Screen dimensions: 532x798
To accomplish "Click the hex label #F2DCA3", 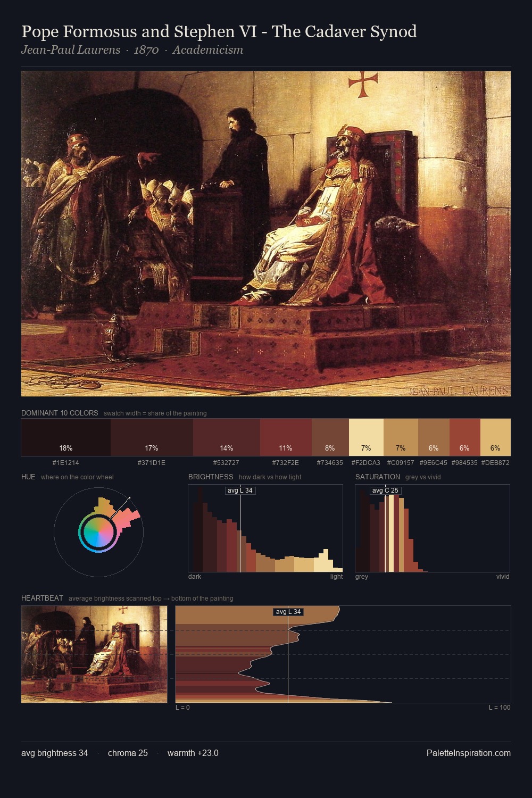I will coord(366,463).
